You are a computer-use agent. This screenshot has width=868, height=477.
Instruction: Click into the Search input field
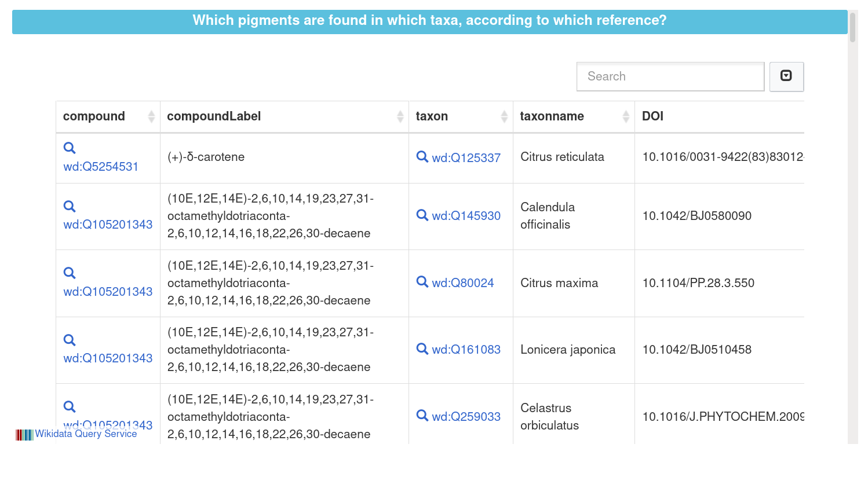tap(670, 76)
